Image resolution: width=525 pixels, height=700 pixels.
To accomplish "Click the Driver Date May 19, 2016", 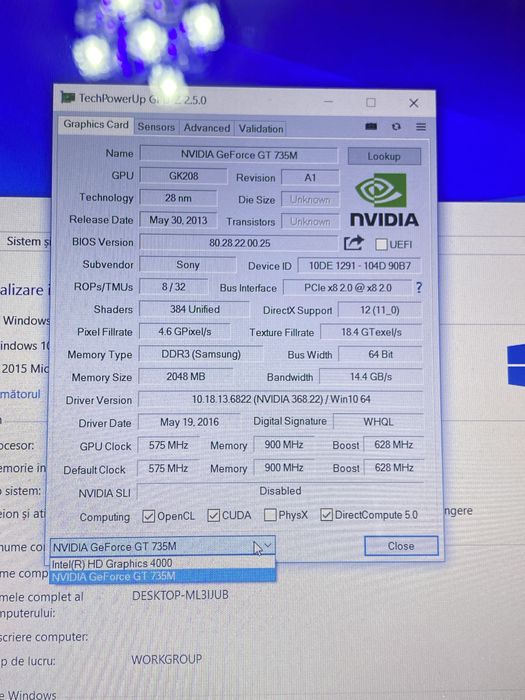I will coord(189,422).
